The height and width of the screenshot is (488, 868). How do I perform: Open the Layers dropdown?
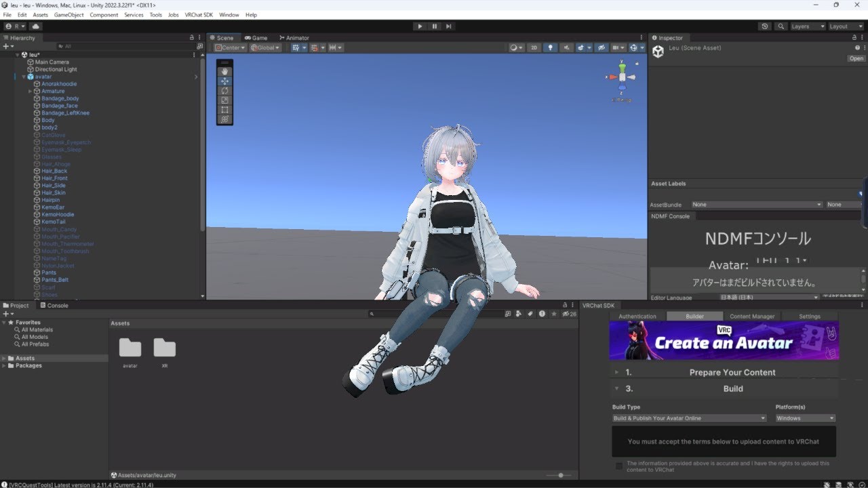click(x=807, y=26)
